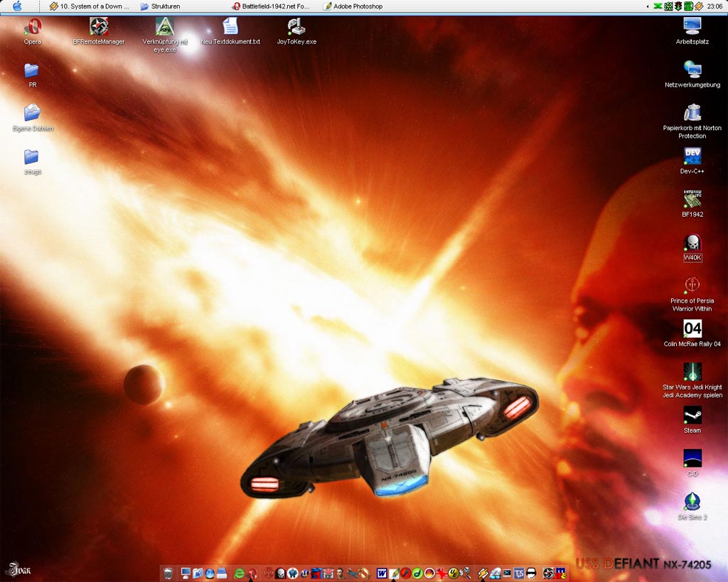The width and height of the screenshot is (728, 582).
Task: Switch to Adobe Photoshop task
Action: click(353, 6)
